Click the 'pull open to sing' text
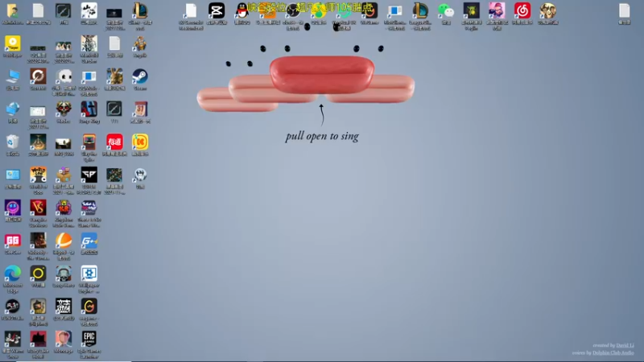 coord(322,136)
